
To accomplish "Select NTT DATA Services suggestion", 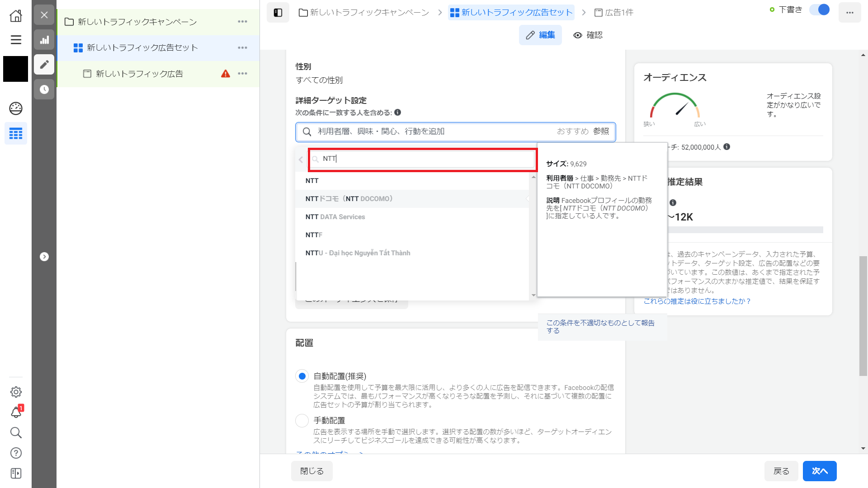I will tap(412, 217).
